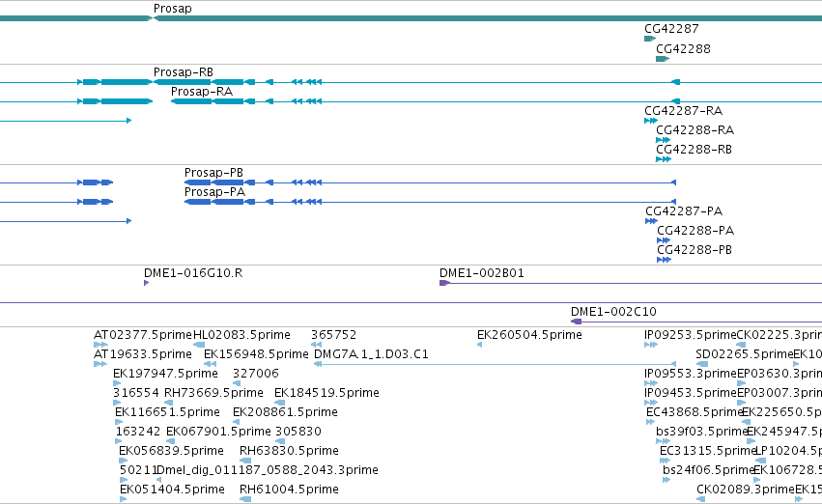Click the teal arrow glyph under CG42287
The width and height of the screenshot is (822, 504).
(x=650, y=39)
